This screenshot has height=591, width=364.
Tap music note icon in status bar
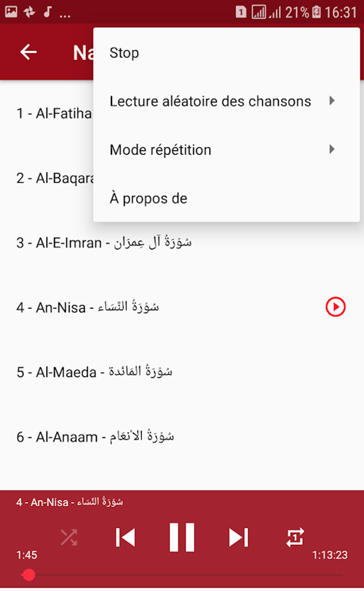coord(47,12)
